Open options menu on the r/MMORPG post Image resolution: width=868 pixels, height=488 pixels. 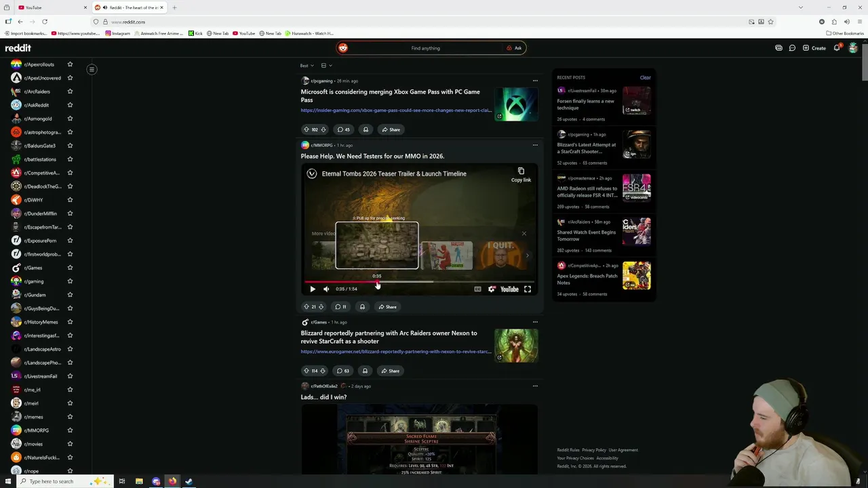(535, 145)
